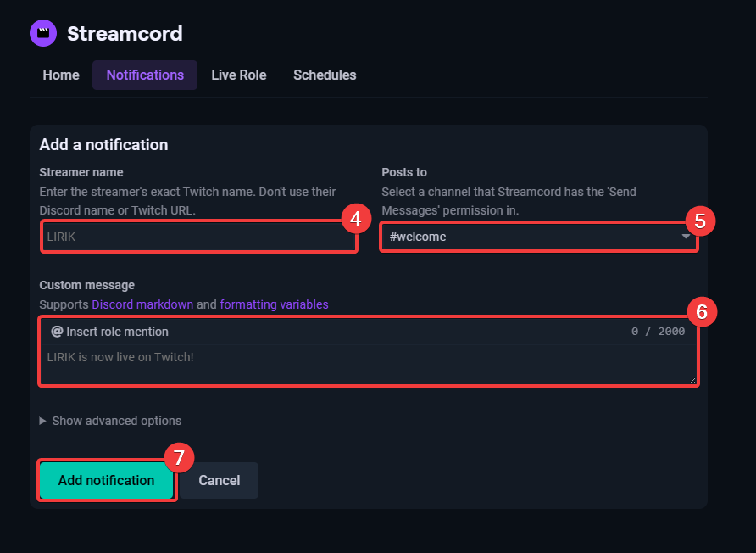Open the Live Role tab
Screen dimensions: 756x553
click(238, 75)
